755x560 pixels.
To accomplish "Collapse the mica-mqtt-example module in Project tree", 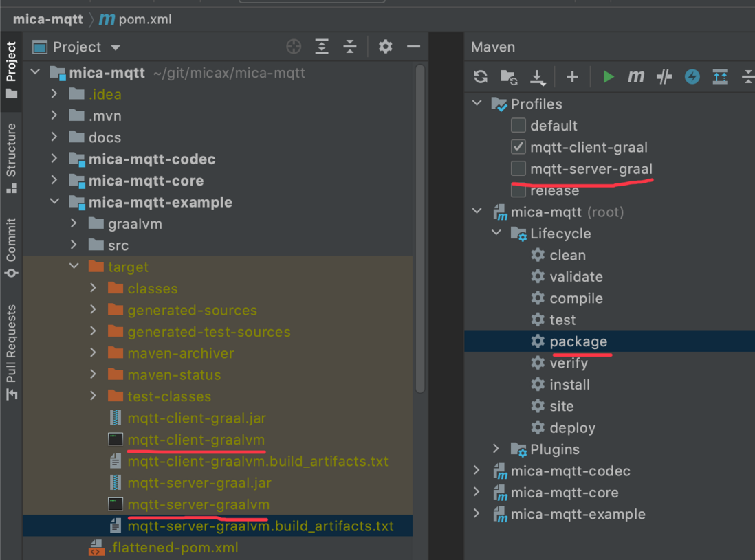I will point(54,201).
